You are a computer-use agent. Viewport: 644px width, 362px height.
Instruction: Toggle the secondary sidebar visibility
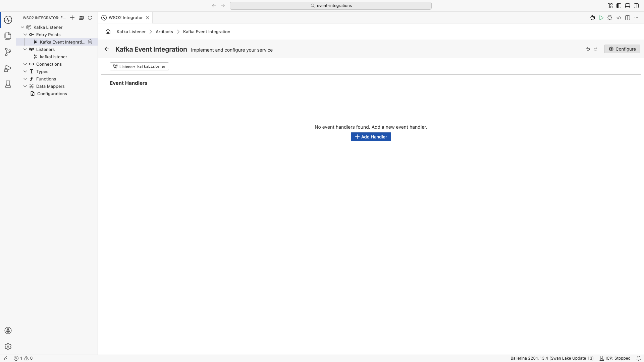(636, 6)
